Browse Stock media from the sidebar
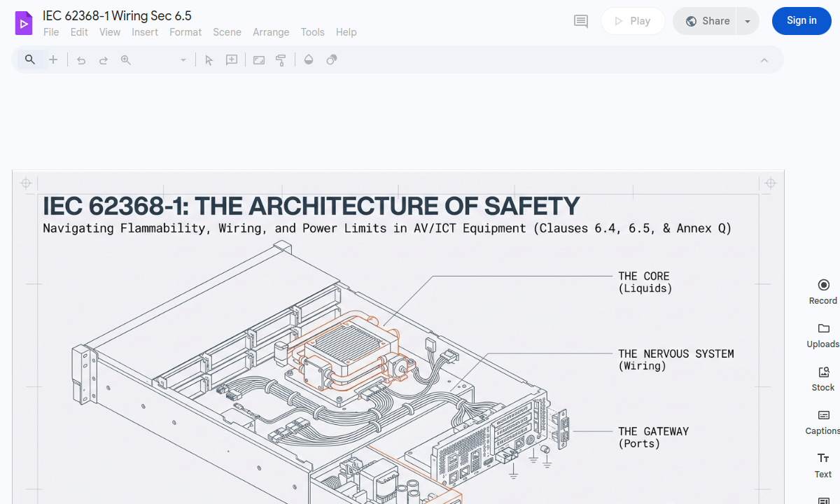 (x=822, y=377)
